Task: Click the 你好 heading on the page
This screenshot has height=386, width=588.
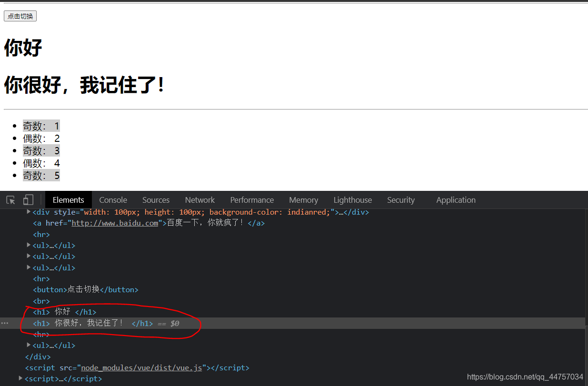Action: [23, 48]
